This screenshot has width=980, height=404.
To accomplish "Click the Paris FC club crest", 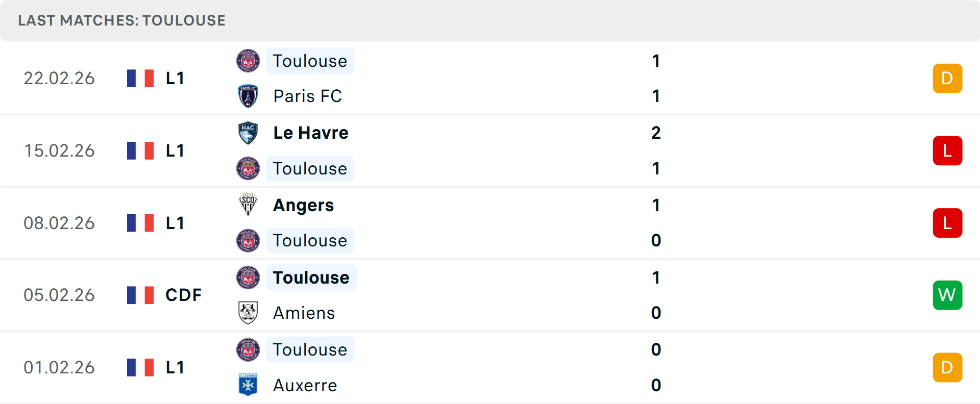I will [x=248, y=96].
